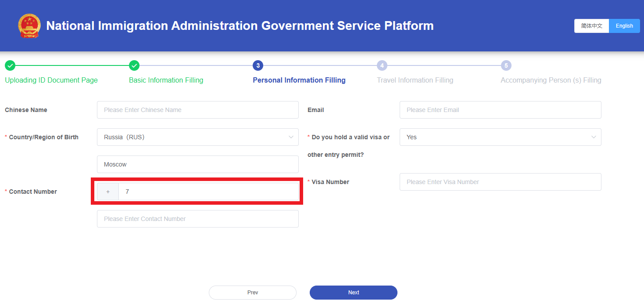644x304 pixels.
Task: Click the green checkmark for Basic Information Filling
Action: 134,66
